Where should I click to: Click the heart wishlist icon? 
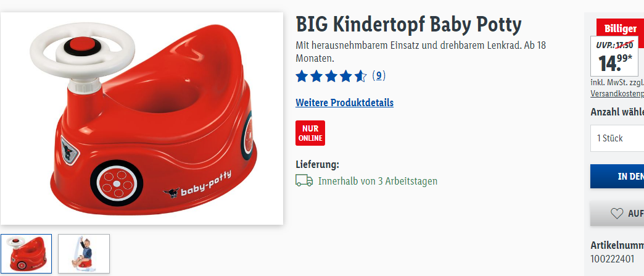(x=616, y=213)
